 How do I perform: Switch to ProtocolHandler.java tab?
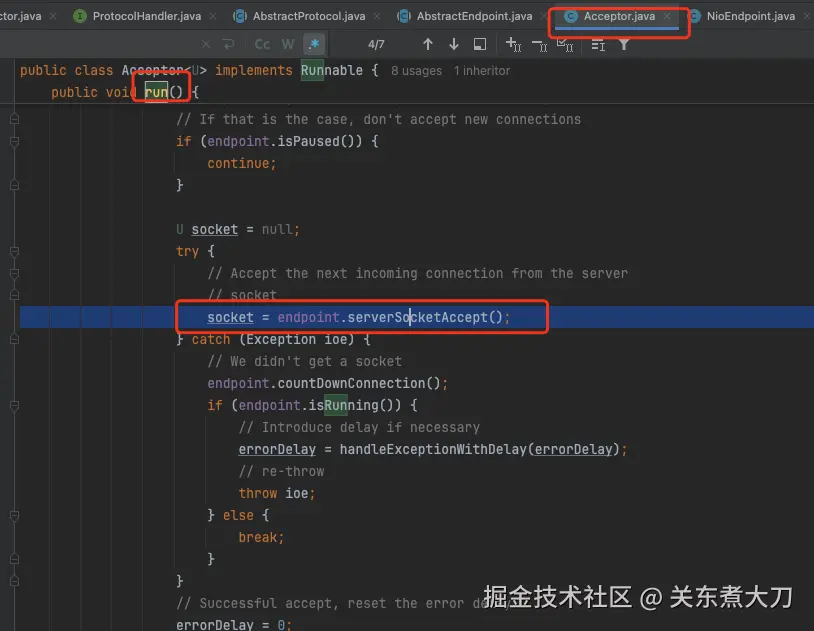(x=146, y=16)
